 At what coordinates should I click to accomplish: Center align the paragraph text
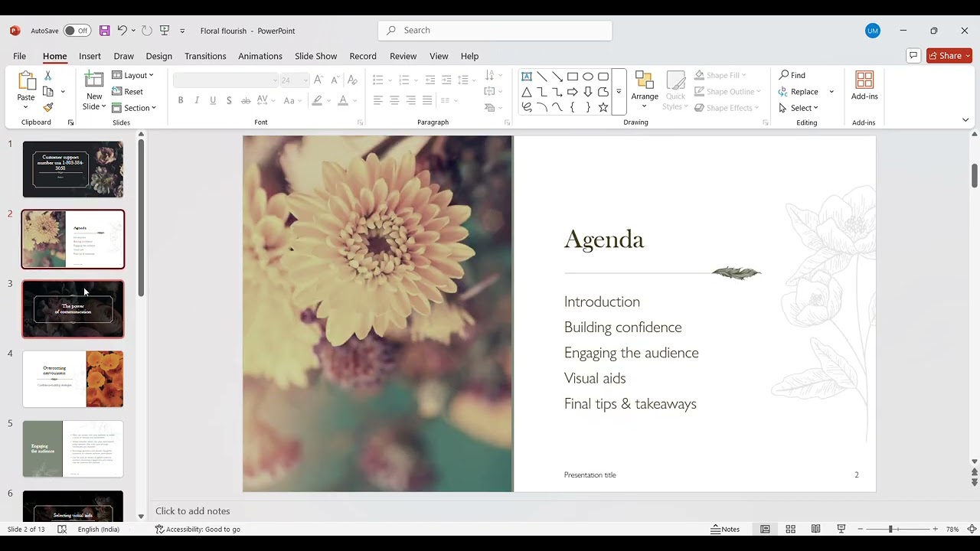tap(394, 100)
